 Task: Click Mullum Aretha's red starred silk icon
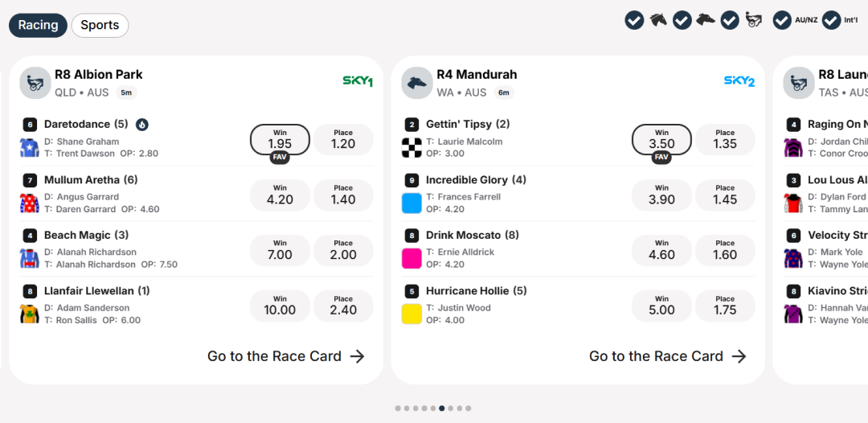tap(30, 203)
